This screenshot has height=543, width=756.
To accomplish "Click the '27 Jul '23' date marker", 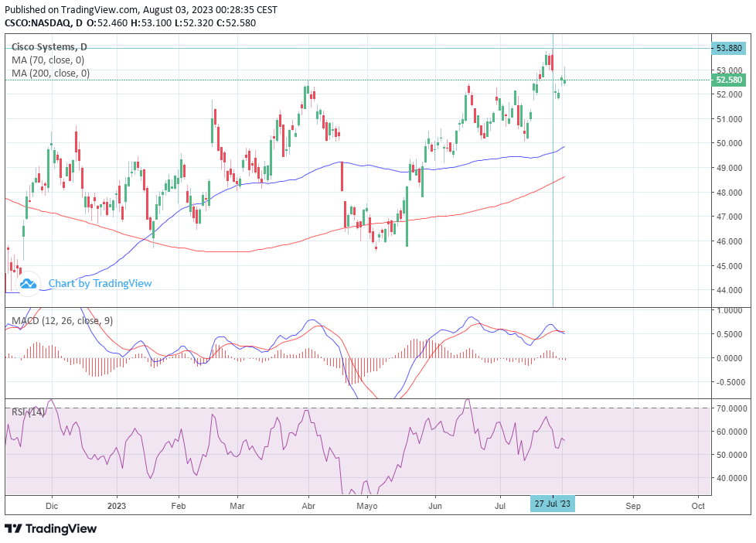I will pyautogui.click(x=553, y=504).
